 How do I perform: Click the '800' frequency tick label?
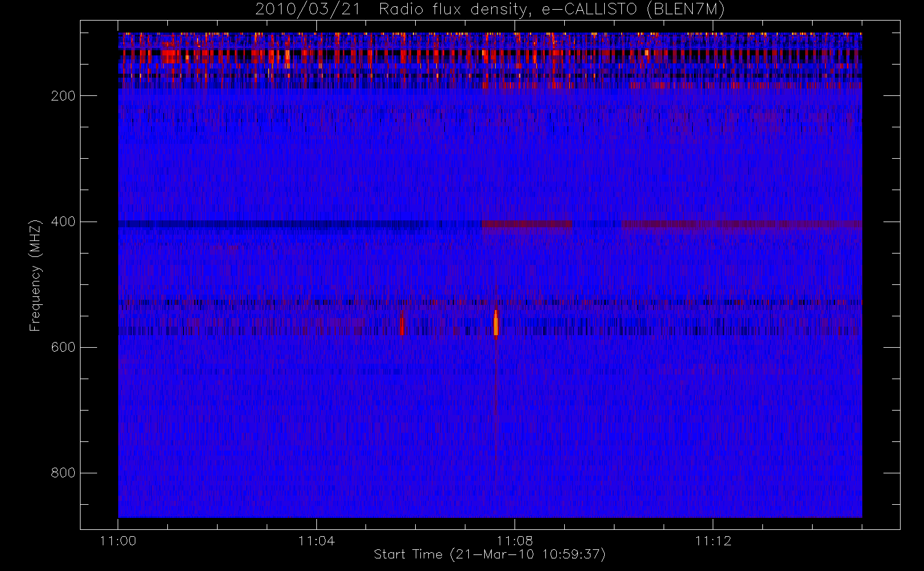point(63,473)
